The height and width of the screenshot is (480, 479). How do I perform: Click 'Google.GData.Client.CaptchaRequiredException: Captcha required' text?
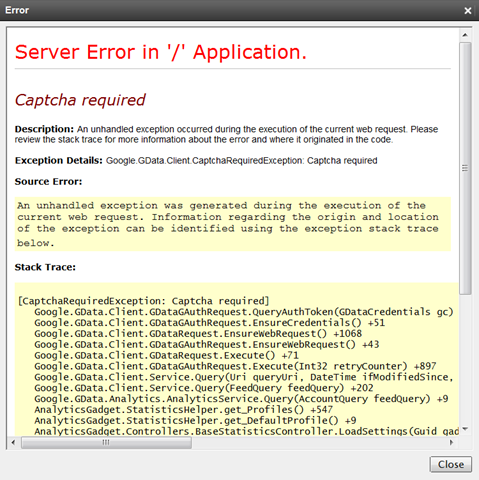click(x=242, y=161)
